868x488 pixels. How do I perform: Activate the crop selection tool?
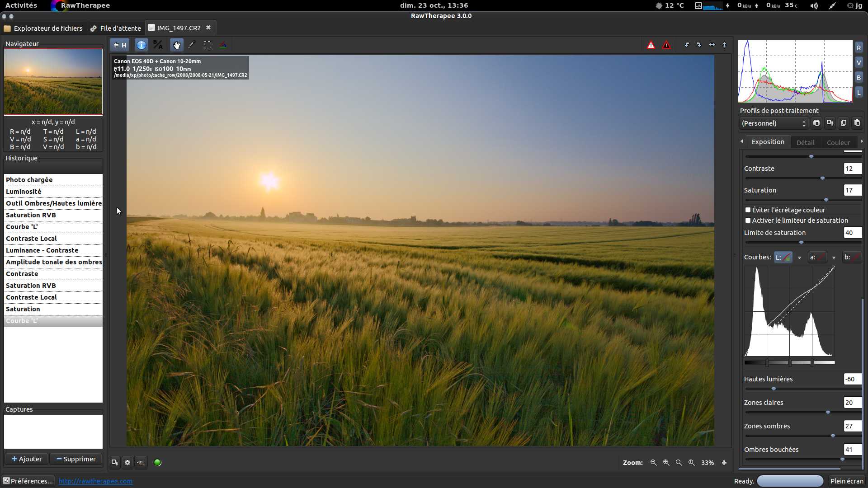click(207, 45)
